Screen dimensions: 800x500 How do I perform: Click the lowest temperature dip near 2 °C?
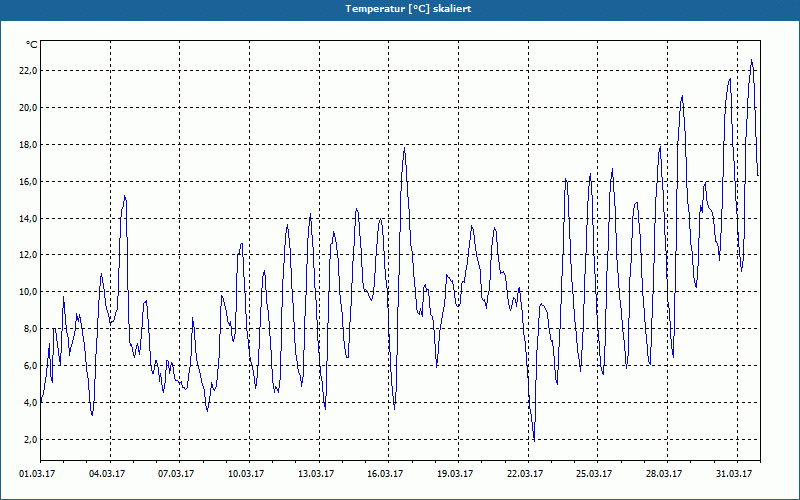534,440
